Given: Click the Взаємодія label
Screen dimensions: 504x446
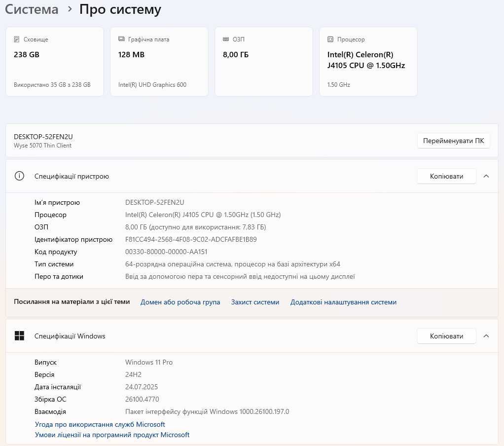Looking at the screenshot, I should (50, 411).
